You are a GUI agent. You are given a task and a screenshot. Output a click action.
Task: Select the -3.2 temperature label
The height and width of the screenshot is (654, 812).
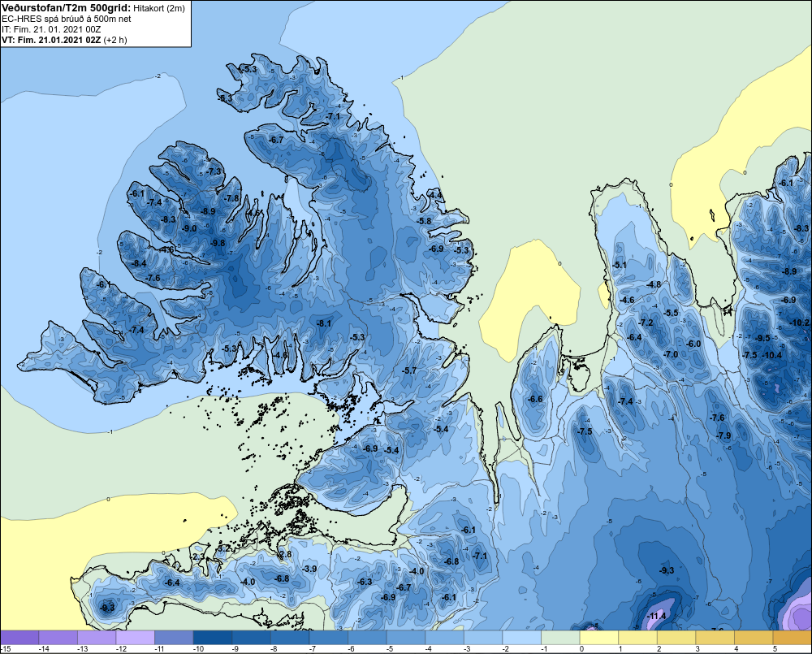pos(223,548)
